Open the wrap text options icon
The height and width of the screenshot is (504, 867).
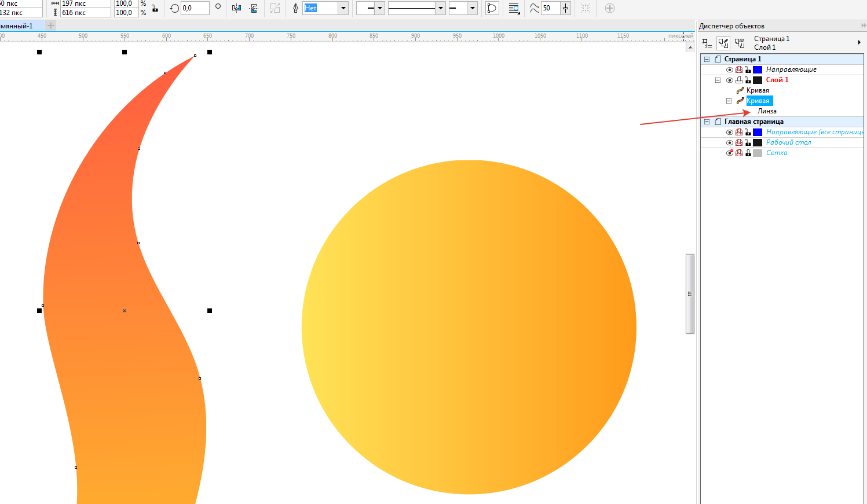pos(514,8)
